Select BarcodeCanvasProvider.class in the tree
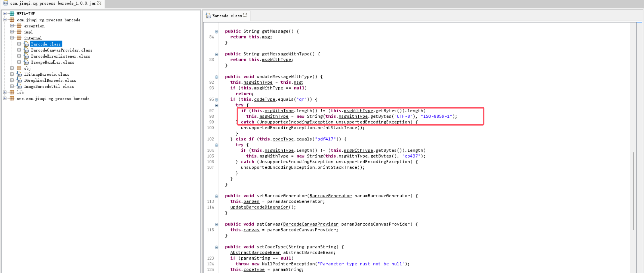 click(62, 50)
